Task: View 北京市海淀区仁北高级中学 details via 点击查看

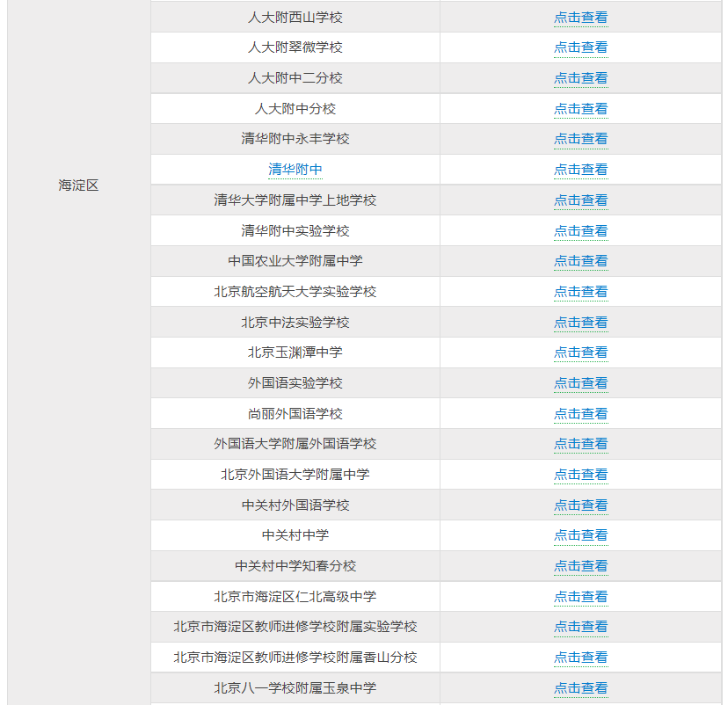Action: pos(581,596)
